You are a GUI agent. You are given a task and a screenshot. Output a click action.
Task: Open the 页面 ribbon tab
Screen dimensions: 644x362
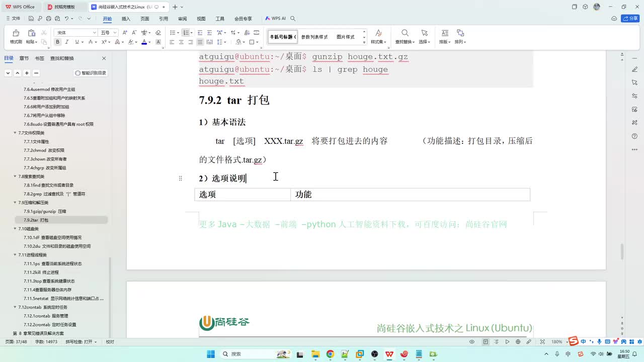pyautogui.click(x=145, y=19)
